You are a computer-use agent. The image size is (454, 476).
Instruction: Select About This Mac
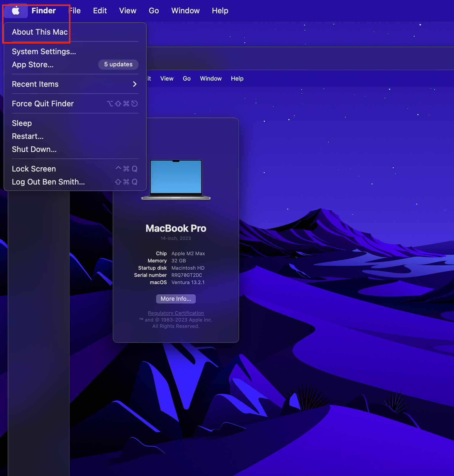(x=40, y=32)
